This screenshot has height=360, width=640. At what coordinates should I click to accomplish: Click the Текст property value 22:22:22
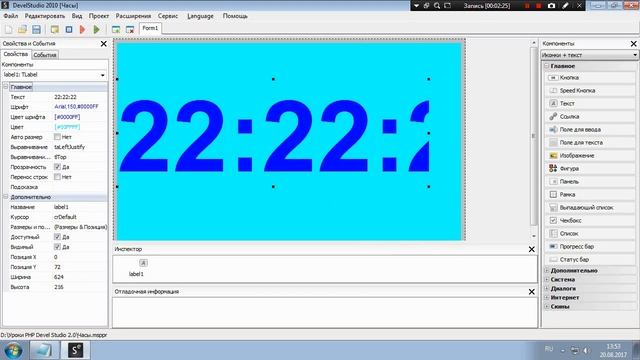pyautogui.click(x=65, y=97)
